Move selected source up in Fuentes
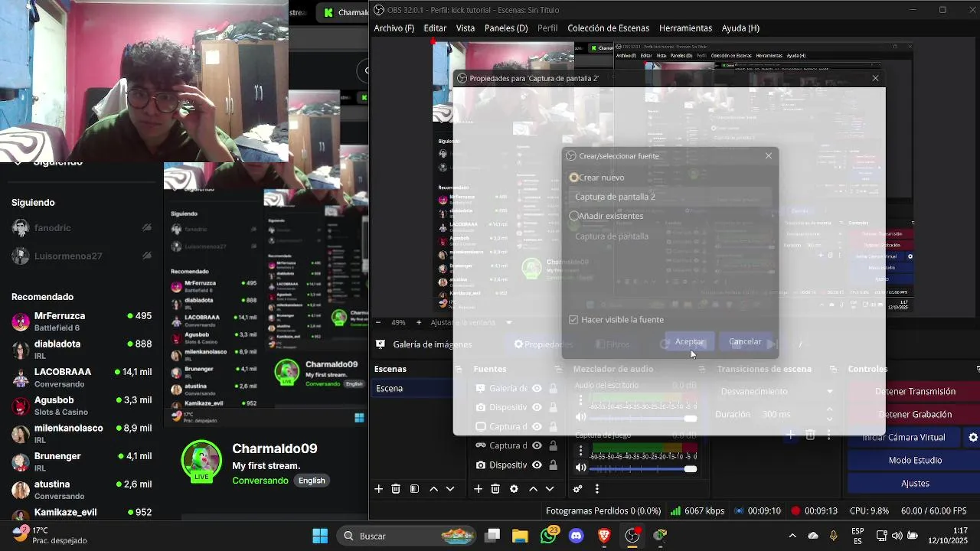 533,489
